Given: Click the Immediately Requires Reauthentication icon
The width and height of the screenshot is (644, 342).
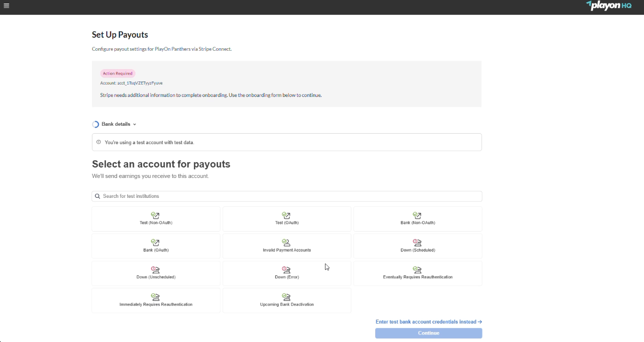Looking at the screenshot, I should coord(156,297).
